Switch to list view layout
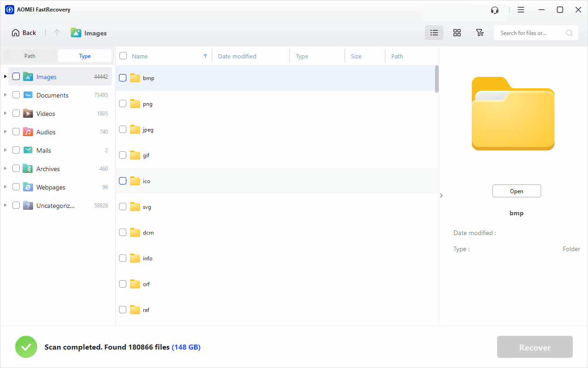 434,33
